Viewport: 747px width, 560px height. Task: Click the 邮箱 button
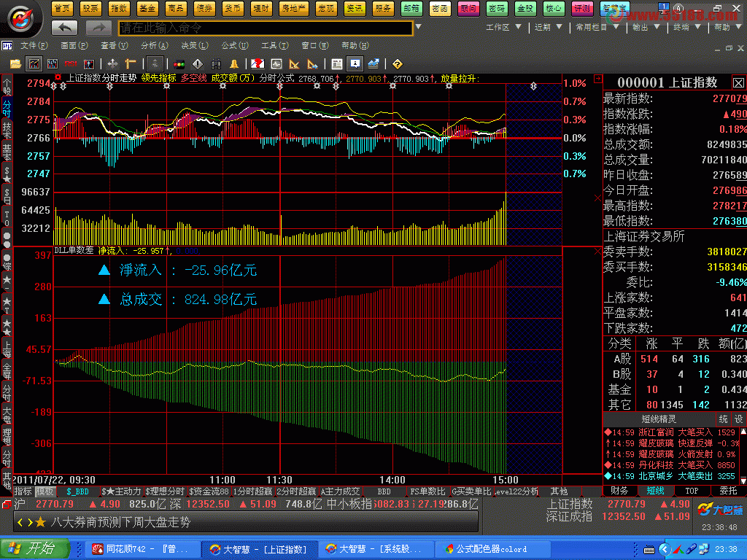(411, 8)
